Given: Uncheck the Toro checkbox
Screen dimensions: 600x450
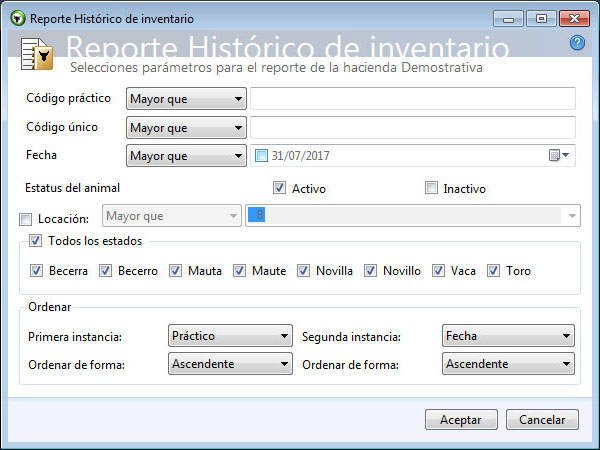Looking at the screenshot, I should (494, 271).
